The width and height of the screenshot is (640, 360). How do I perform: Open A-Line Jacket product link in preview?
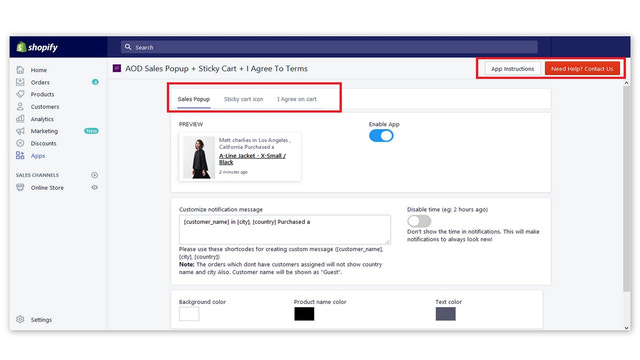coord(252,159)
